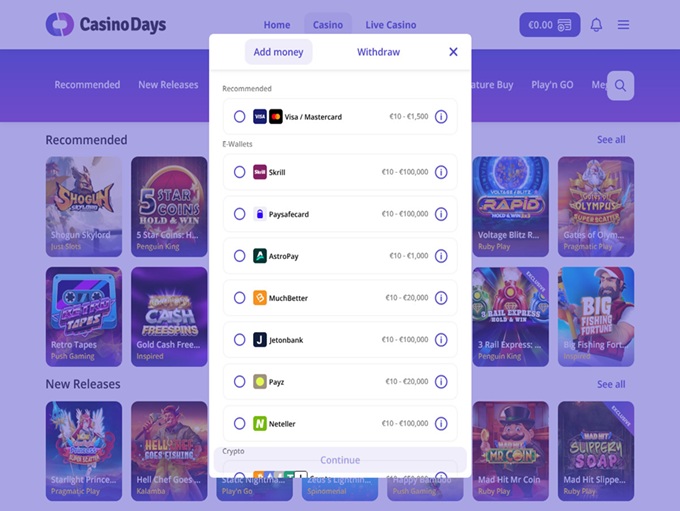Click the Continue button

tap(340, 460)
